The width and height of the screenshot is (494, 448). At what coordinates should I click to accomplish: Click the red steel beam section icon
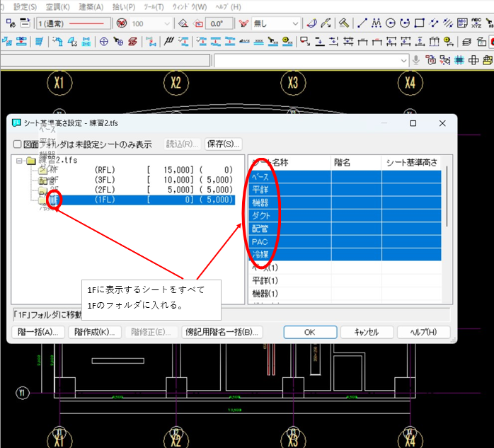133,42
